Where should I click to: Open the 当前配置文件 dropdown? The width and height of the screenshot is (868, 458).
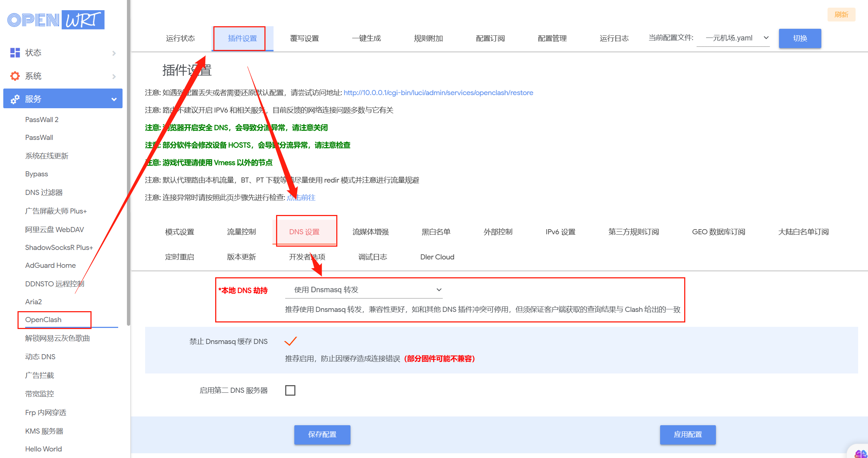pos(733,38)
